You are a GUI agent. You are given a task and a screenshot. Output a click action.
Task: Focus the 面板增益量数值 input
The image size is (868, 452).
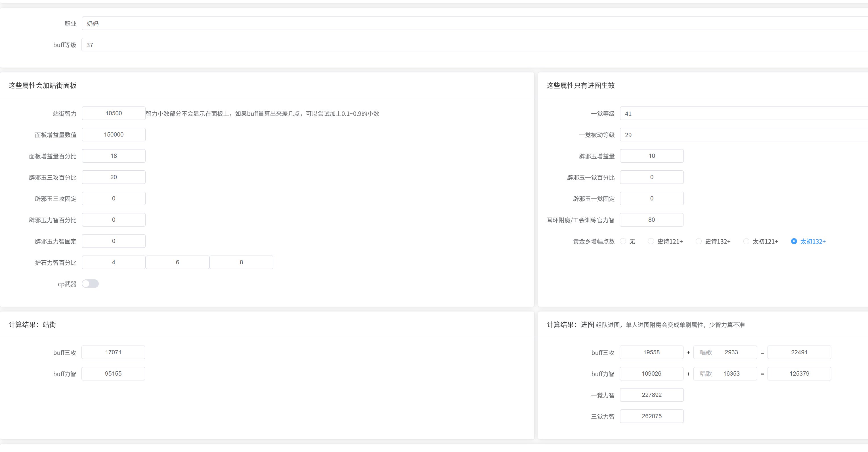114,135
